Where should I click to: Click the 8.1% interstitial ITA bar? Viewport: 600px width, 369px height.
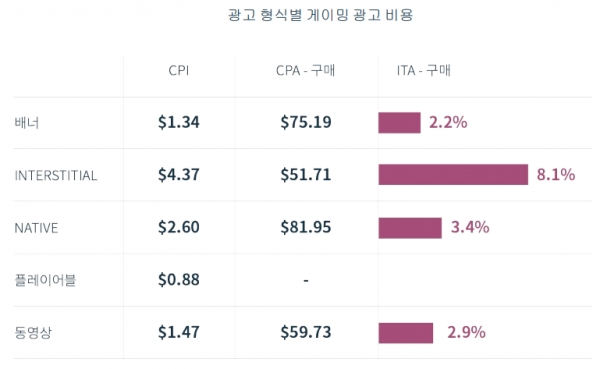(453, 175)
